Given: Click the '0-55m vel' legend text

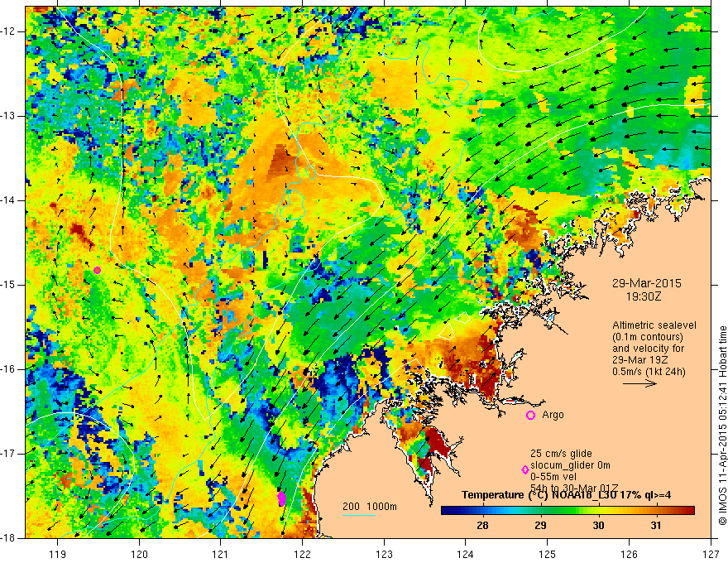Looking at the screenshot, I should tap(553, 477).
